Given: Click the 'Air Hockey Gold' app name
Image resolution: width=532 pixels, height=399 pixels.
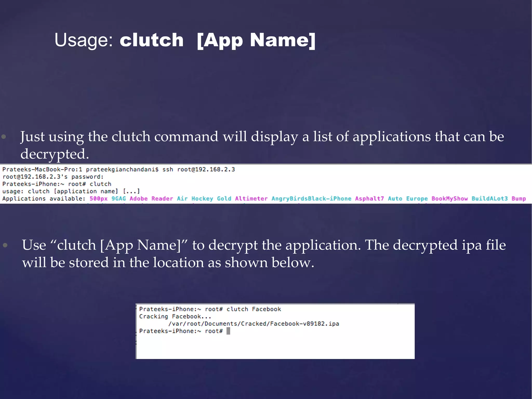Looking at the screenshot, I should [204, 199].
